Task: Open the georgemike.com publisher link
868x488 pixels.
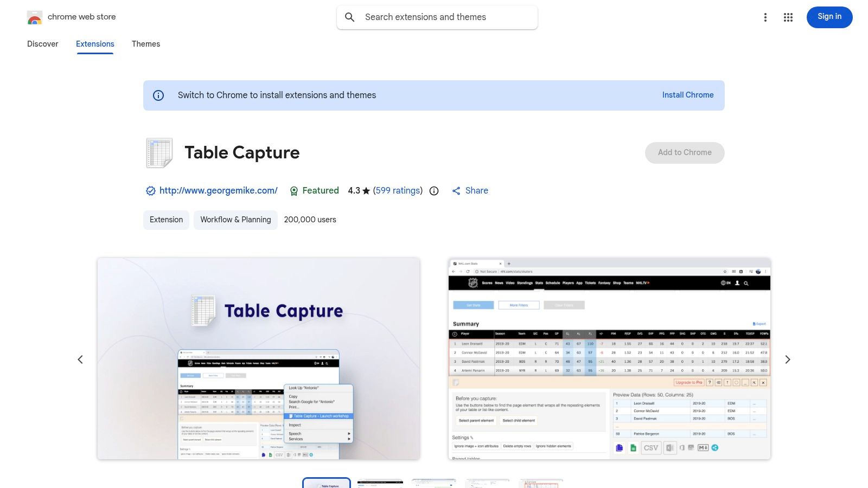Action: click(x=218, y=191)
